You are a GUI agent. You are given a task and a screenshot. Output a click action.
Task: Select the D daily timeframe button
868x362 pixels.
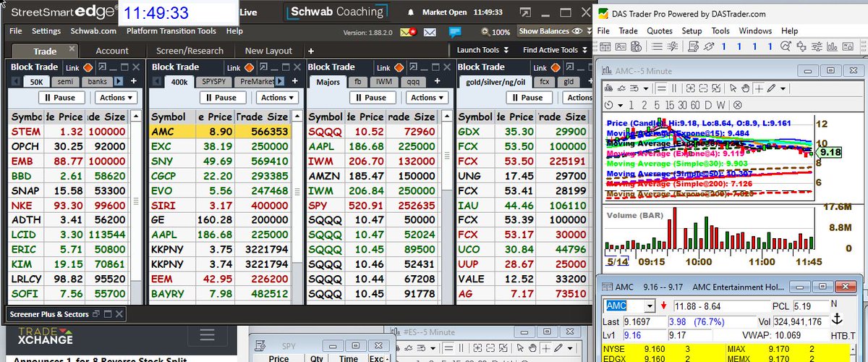tap(707, 105)
